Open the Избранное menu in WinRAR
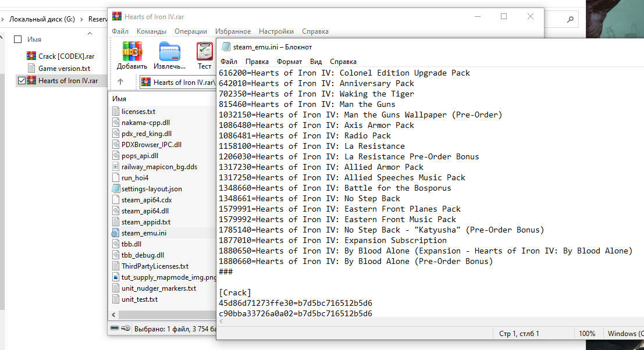Viewport: 644px width, 350px height. click(x=233, y=31)
